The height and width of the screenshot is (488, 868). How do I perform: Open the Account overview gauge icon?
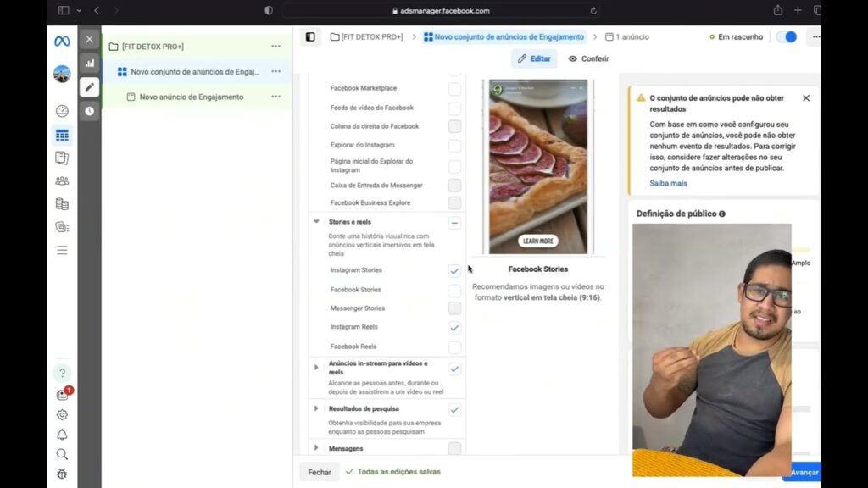[x=62, y=111]
